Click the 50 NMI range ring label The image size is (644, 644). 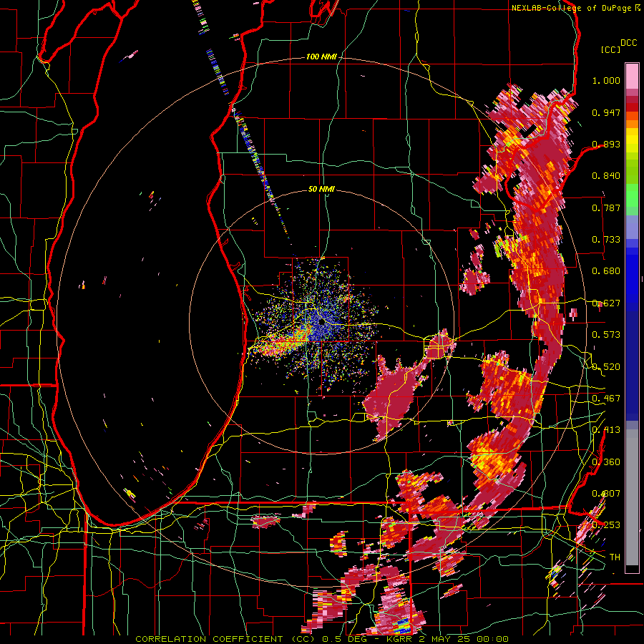(321, 189)
